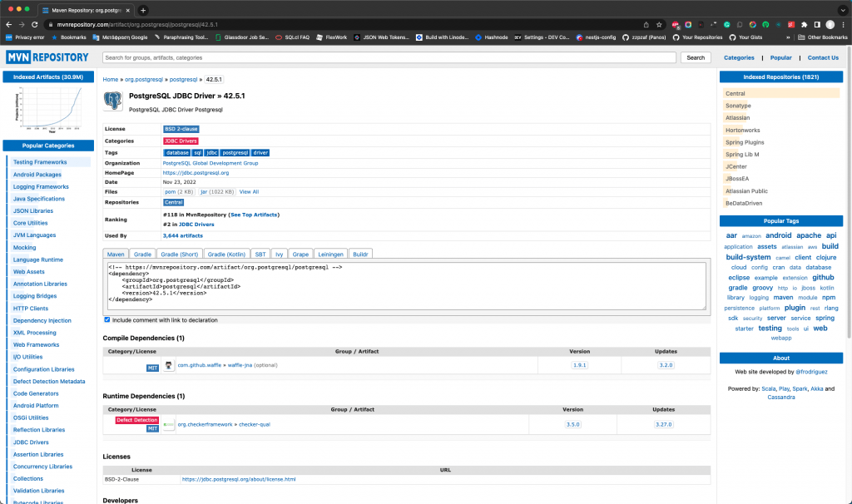Click the browser address bar
This screenshot has width=852, height=504.
[x=348, y=24]
